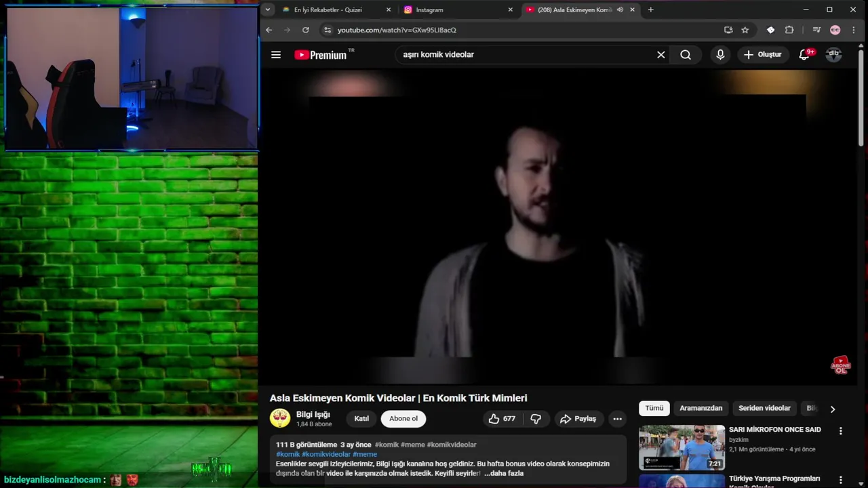
Task: Install the app via address bar icon
Action: pyautogui.click(x=728, y=30)
